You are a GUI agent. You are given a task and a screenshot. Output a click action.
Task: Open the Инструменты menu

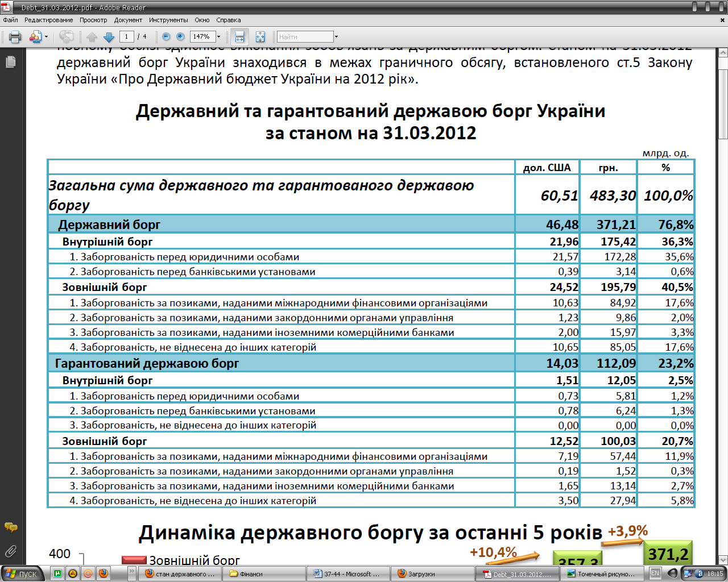(x=168, y=20)
